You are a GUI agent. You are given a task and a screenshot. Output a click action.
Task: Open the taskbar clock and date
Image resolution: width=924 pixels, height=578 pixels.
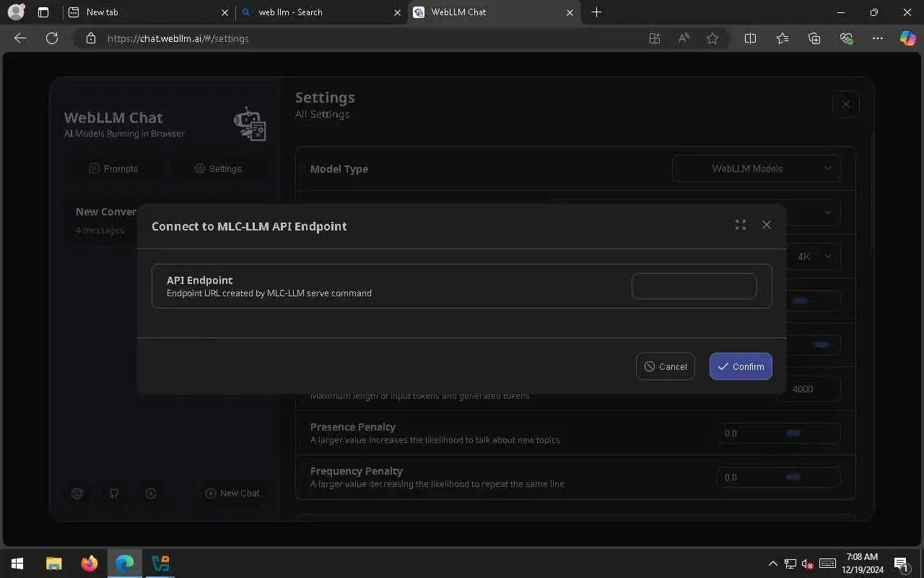point(863,564)
